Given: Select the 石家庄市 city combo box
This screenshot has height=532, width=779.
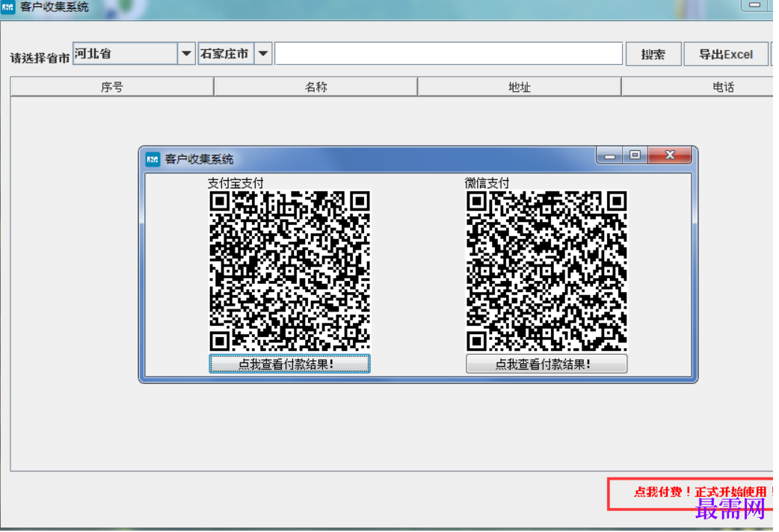Looking at the screenshot, I should click(x=235, y=54).
